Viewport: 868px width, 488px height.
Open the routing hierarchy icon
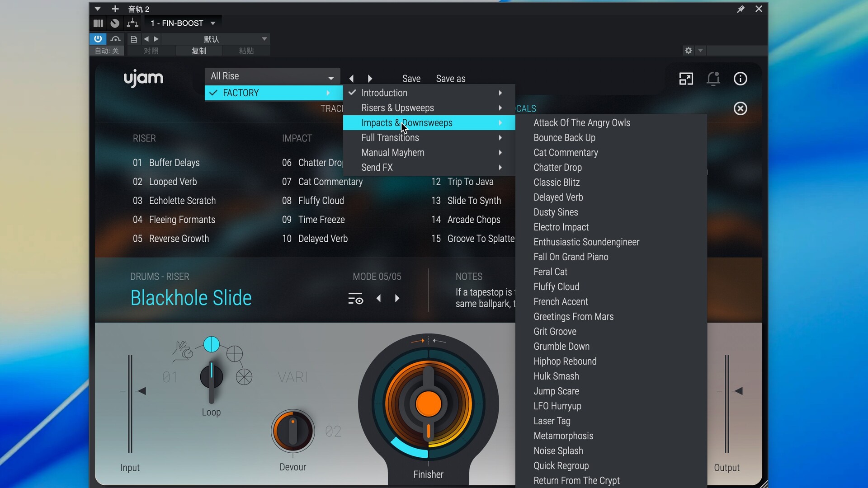click(x=132, y=23)
